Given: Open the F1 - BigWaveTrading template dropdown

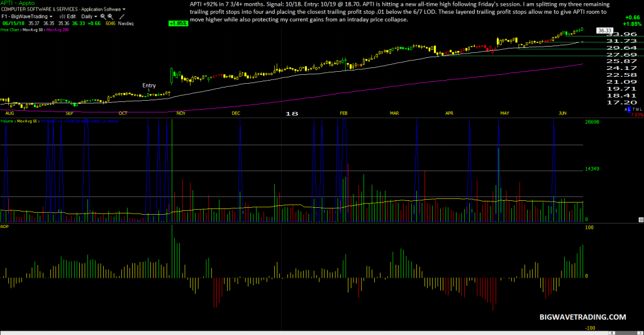Looking at the screenshot, I should tap(26, 16).
